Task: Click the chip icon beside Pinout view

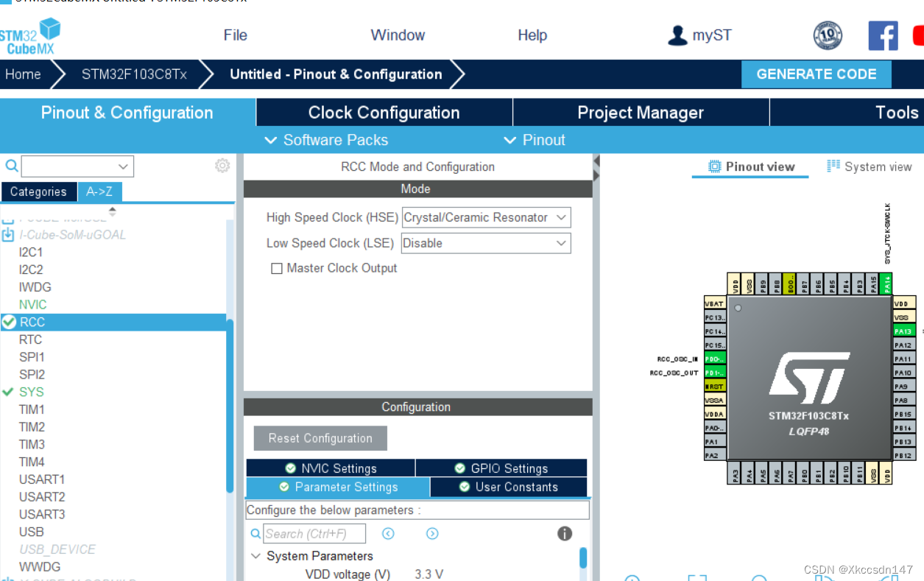Action: (714, 166)
